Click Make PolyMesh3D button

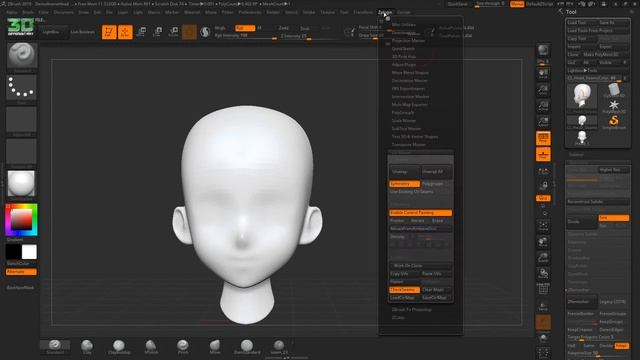click(x=606, y=54)
